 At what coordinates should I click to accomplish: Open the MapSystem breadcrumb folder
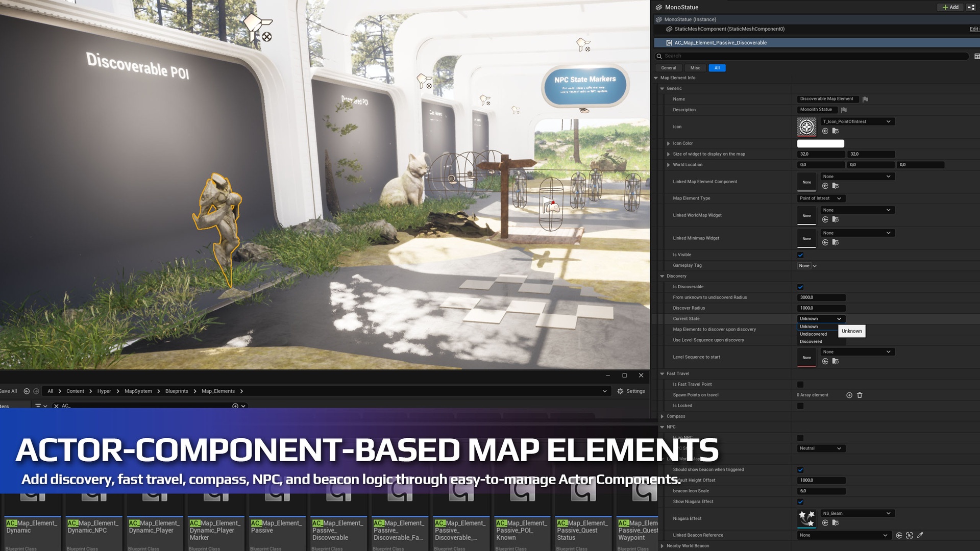tap(138, 391)
